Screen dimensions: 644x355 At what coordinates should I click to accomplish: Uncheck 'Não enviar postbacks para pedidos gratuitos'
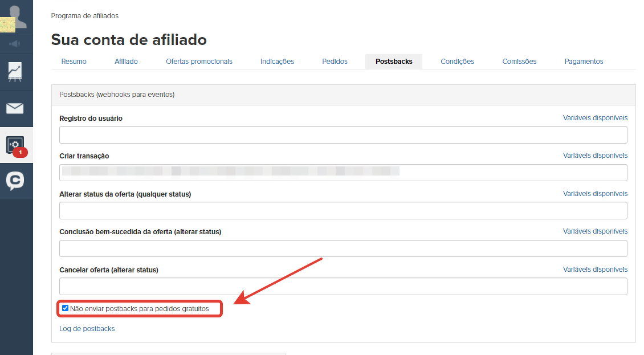[x=66, y=308]
